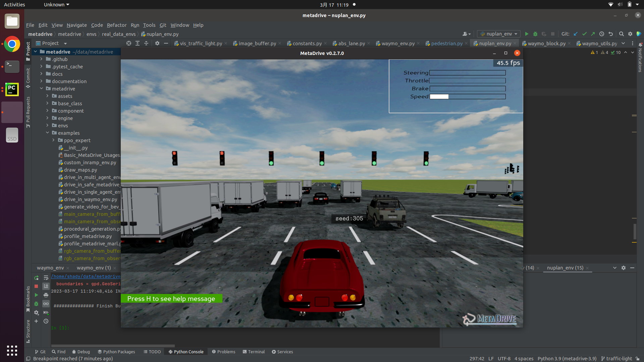
Task: Rerun the console with the circular arrow icon
Action: click(x=36, y=278)
